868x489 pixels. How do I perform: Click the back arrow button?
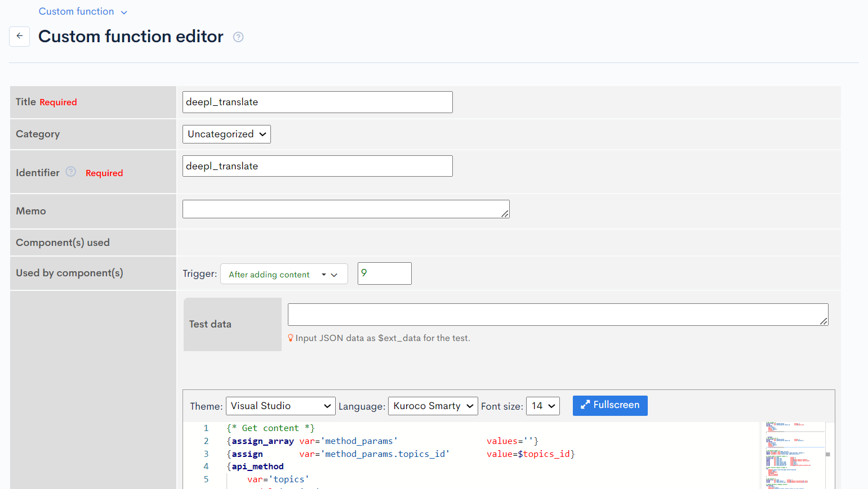coord(19,36)
